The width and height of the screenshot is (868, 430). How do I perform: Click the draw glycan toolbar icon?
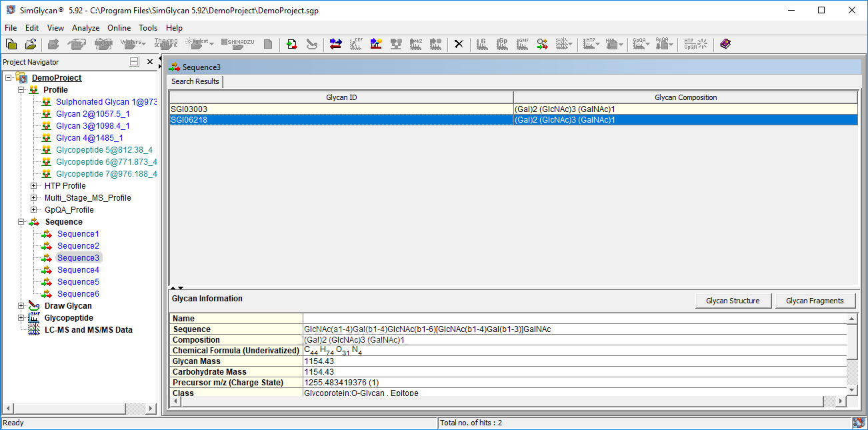coord(311,44)
